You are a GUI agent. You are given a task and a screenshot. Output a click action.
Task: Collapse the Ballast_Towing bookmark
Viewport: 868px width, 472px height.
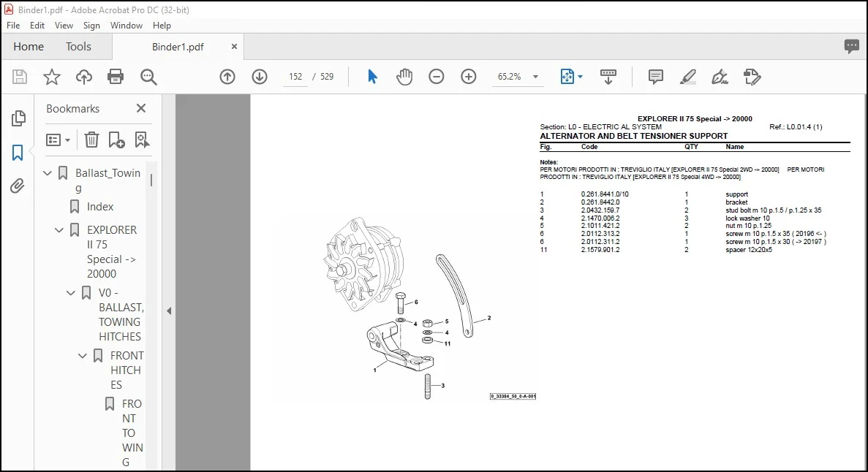click(48, 173)
